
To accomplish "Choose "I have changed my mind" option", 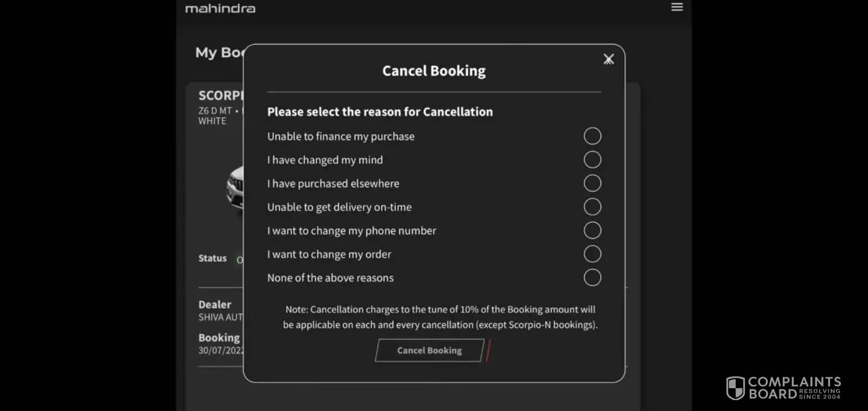I will (x=592, y=160).
